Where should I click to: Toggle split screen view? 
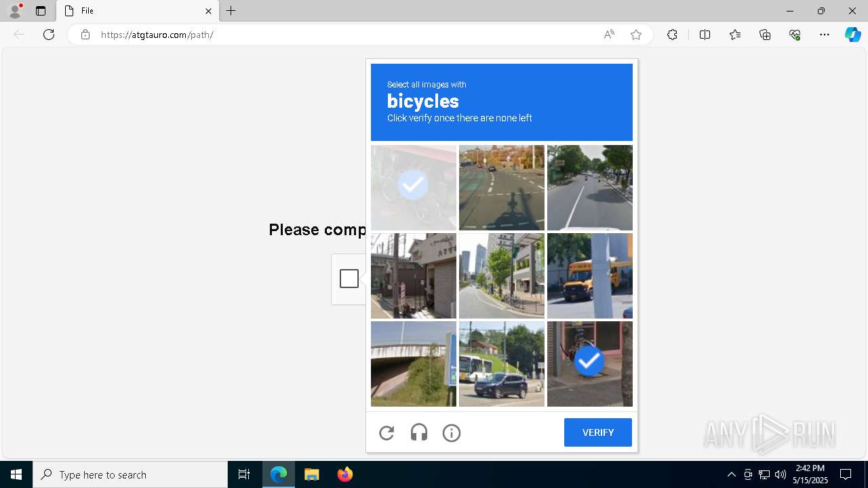pyautogui.click(x=705, y=35)
